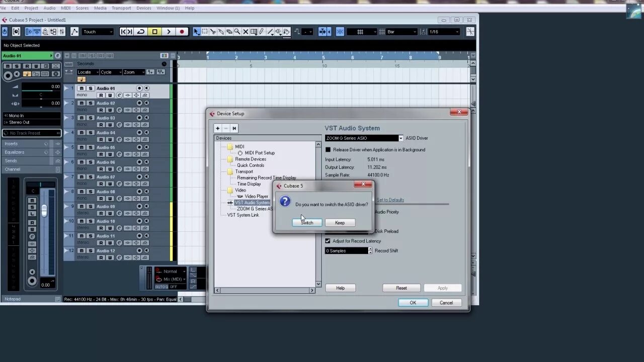
Task: Open the File menu
Action: click(3, 8)
